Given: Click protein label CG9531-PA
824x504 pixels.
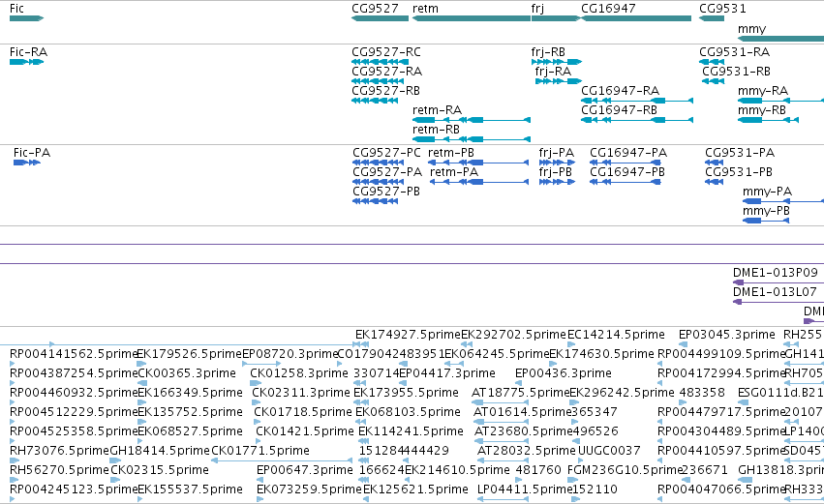Looking at the screenshot, I should tap(740, 153).
